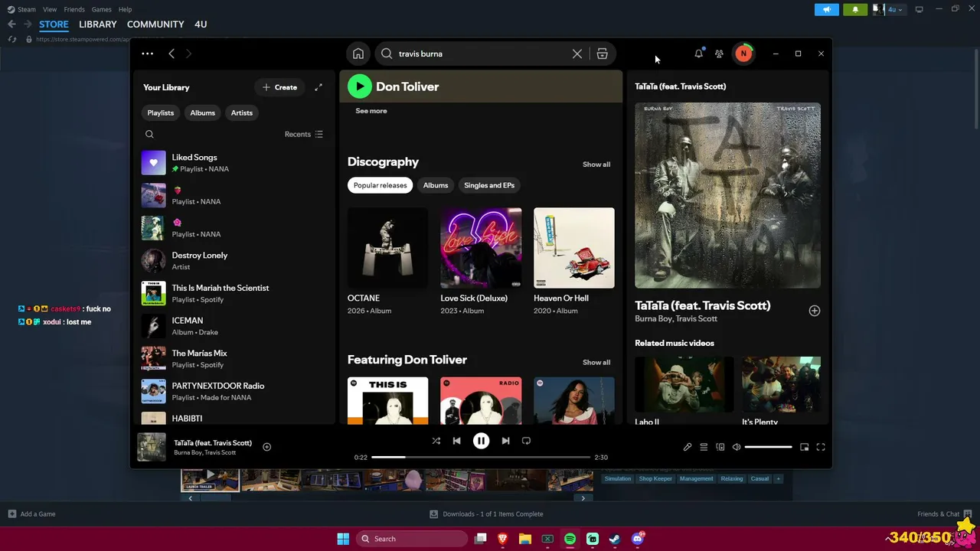Open File Explorer from the taskbar
This screenshot has height=551, width=980.
(x=525, y=539)
